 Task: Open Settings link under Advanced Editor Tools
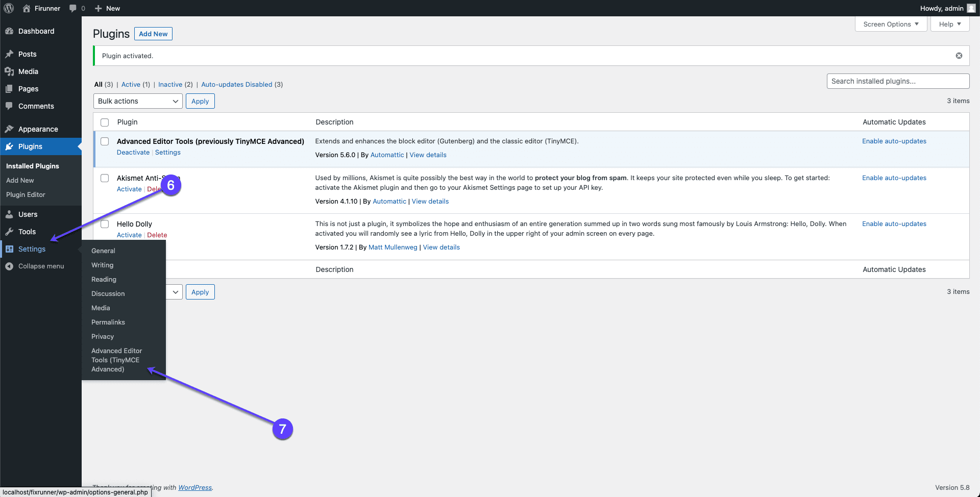(168, 152)
